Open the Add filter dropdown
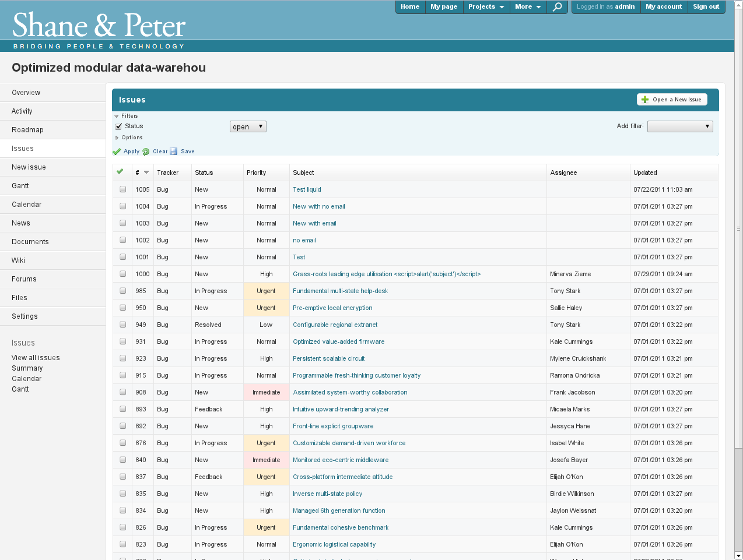 click(x=680, y=126)
